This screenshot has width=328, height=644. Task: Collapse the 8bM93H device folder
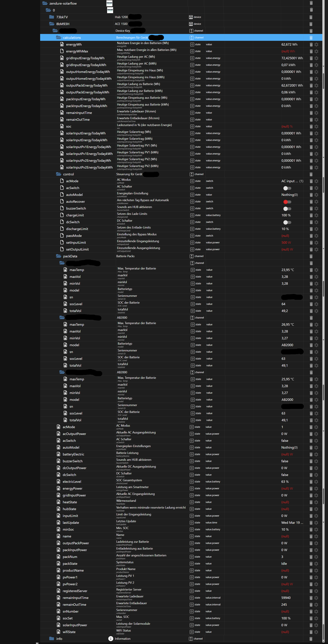52,24
